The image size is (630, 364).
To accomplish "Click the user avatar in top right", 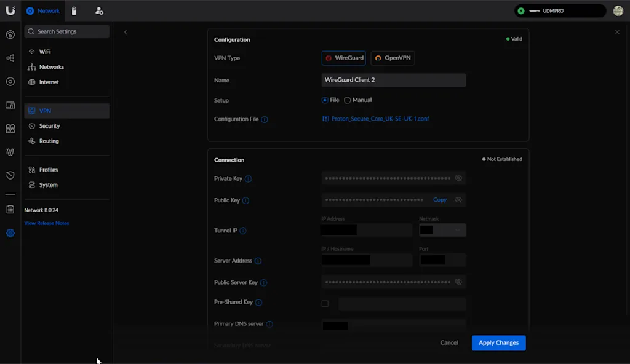I will pyautogui.click(x=618, y=11).
